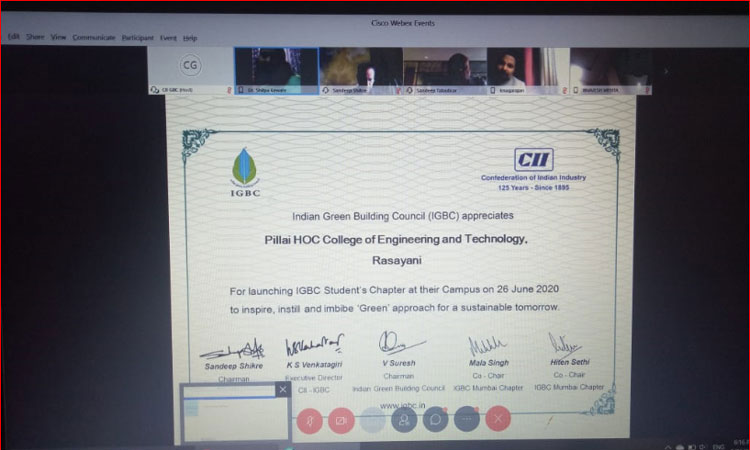Open the View menu
The image size is (750, 450).
tap(58, 37)
